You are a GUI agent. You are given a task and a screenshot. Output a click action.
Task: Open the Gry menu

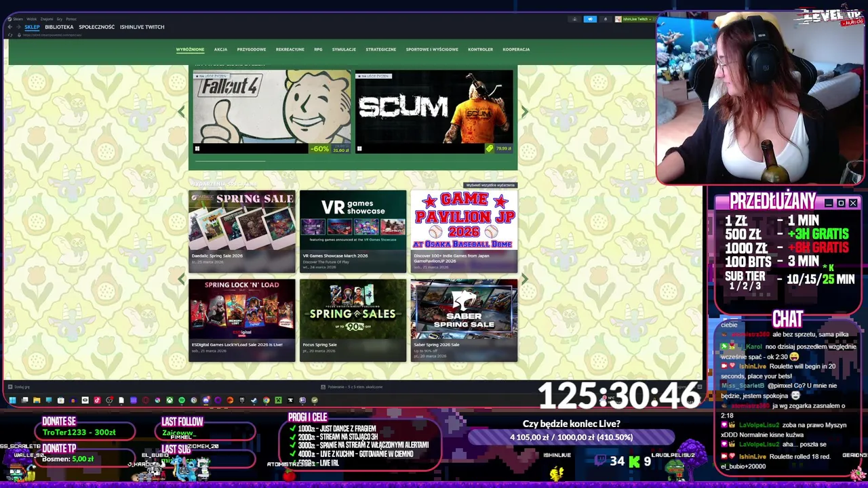click(x=60, y=19)
